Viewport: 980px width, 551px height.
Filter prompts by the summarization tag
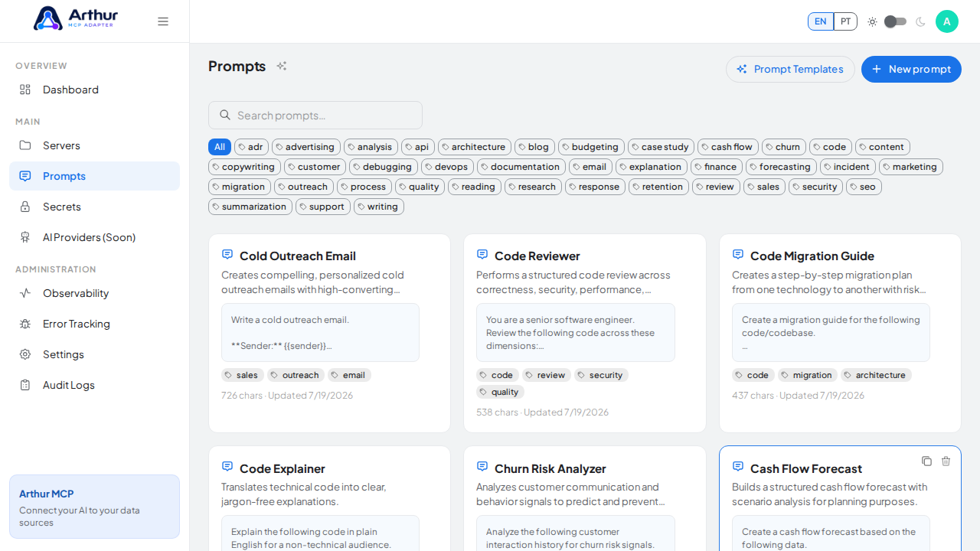point(250,207)
